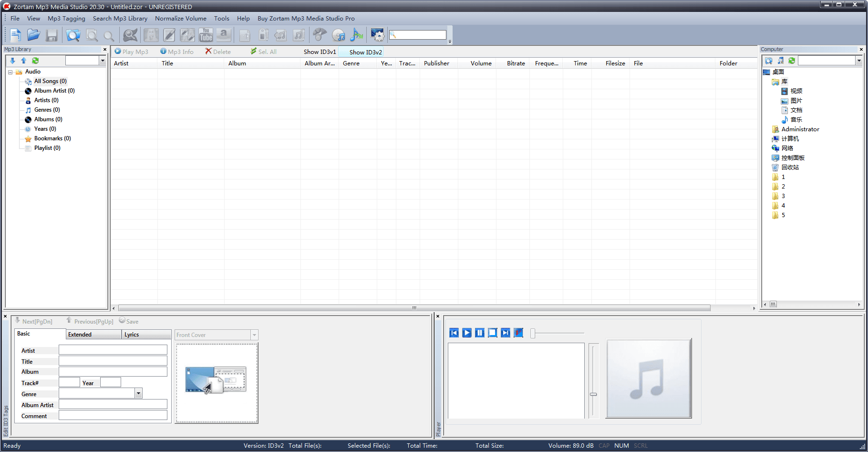Open the Front Cover dropdown
This screenshot has width=868, height=452.
[255, 335]
